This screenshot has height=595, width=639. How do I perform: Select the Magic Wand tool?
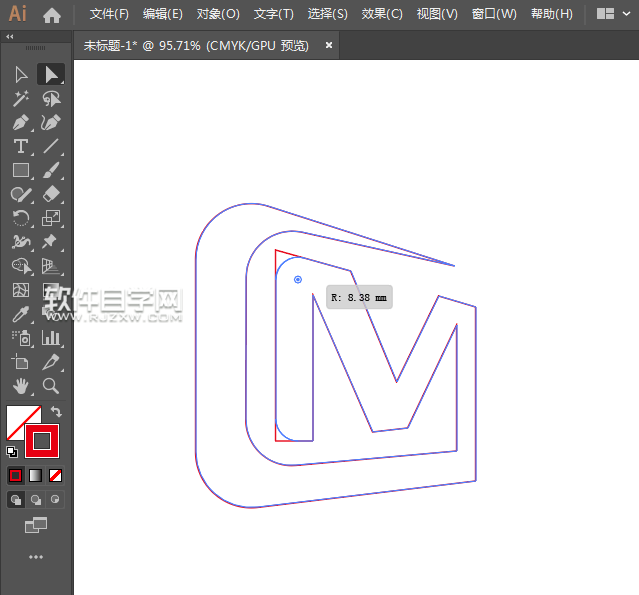coord(20,98)
